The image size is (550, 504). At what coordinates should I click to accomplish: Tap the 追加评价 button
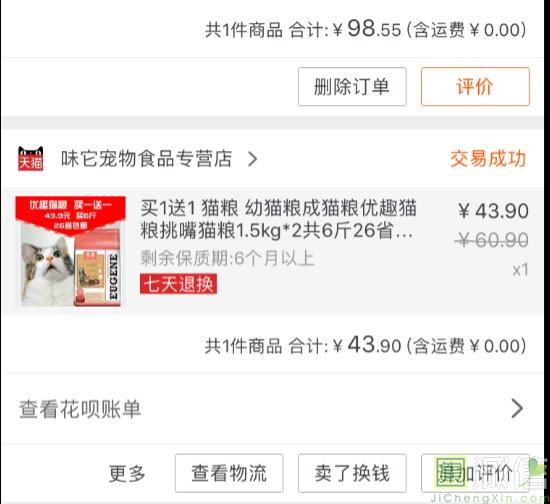point(475,473)
